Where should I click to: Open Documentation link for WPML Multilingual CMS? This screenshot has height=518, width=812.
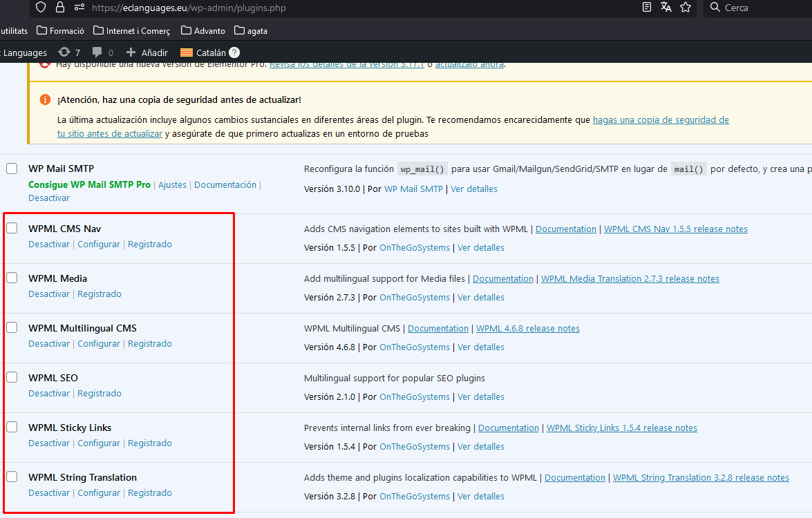pyautogui.click(x=437, y=328)
